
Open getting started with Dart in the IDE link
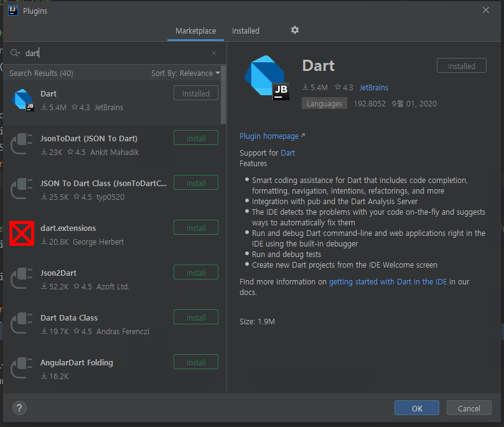click(388, 282)
